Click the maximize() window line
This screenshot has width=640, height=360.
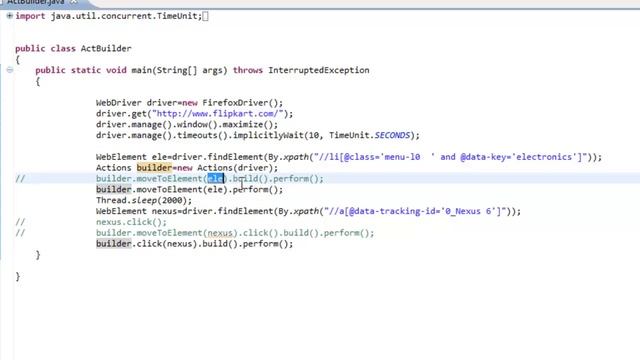pos(187,124)
